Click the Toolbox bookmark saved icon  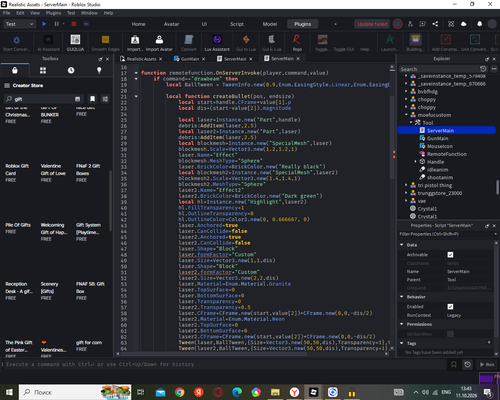coord(92,99)
